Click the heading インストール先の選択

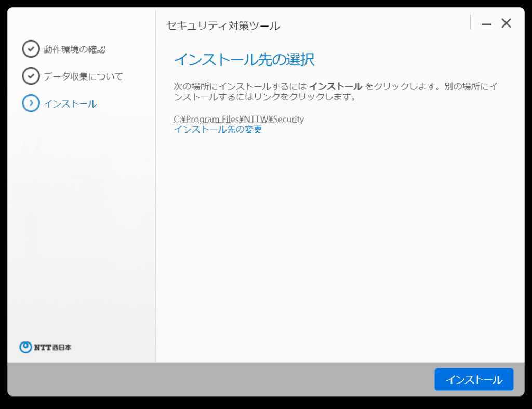click(244, 60)
